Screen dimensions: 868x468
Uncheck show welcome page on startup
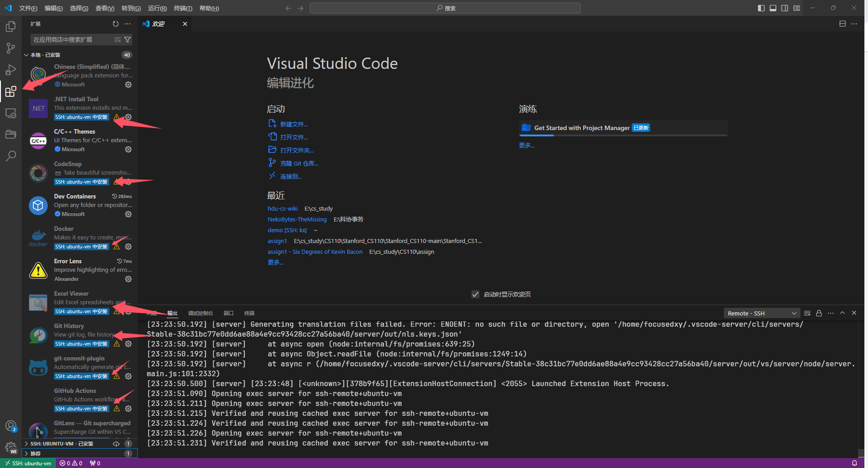[x=475, y=294]
